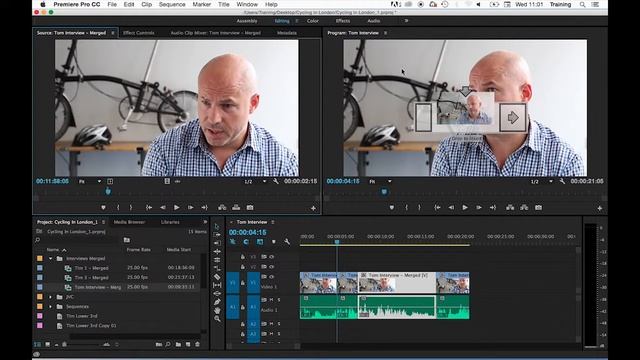Click timeline Add Marker icon
The image size is (640, 360).
point(273,242)
